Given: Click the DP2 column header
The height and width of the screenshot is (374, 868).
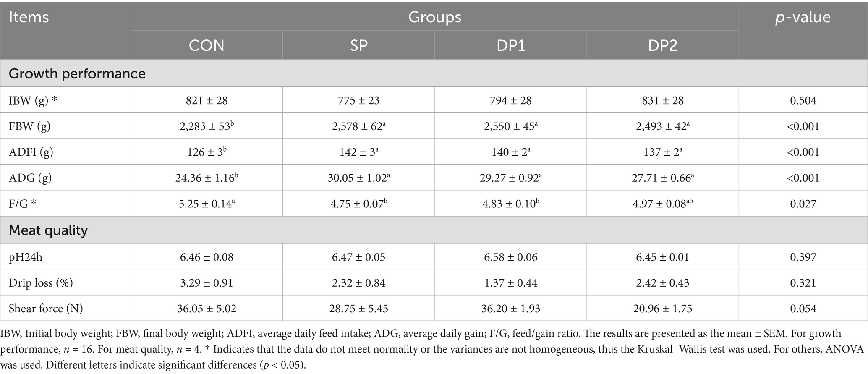Looking at the screenshot, I should click(x=662, y=45).
